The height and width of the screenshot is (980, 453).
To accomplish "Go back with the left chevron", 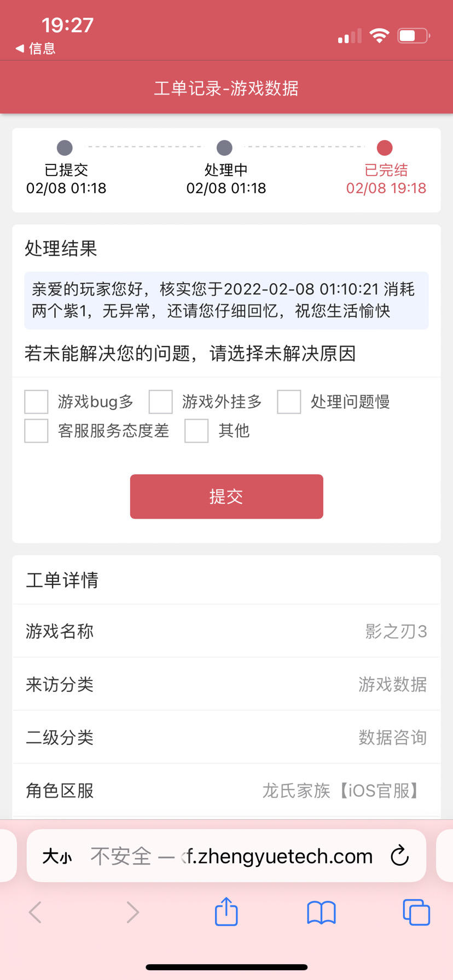I will [x=36, y=912].
